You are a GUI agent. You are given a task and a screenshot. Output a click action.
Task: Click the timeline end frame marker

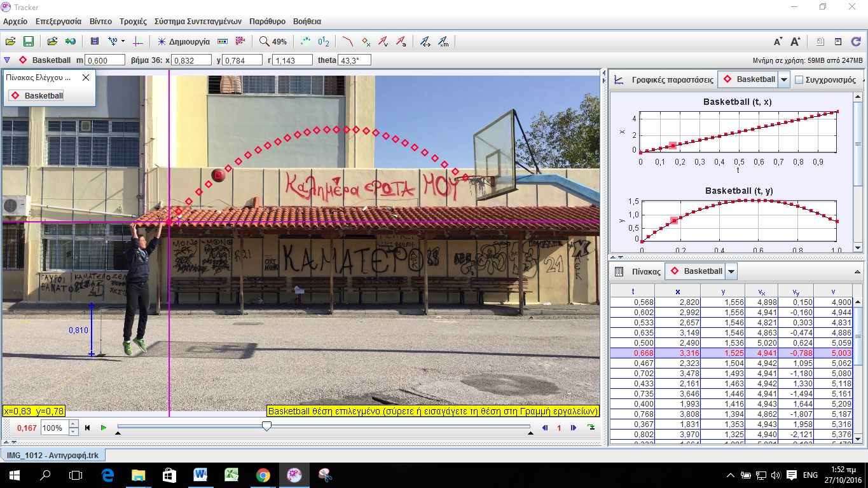[530, 433]
